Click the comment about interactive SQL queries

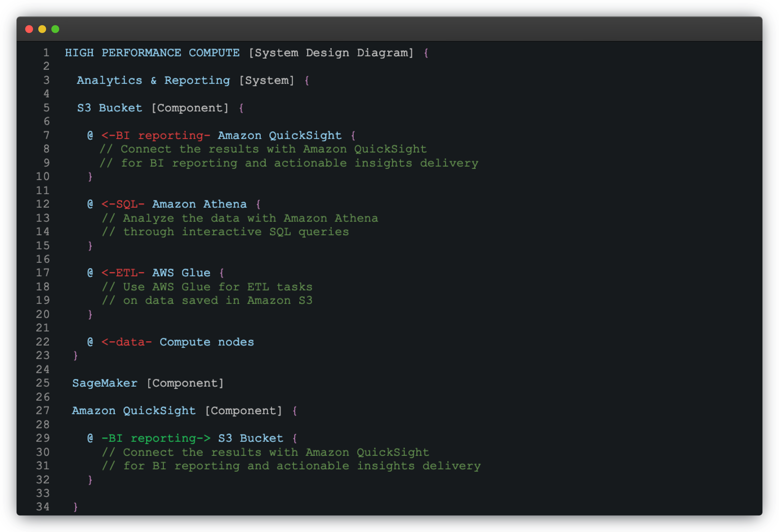226,232
